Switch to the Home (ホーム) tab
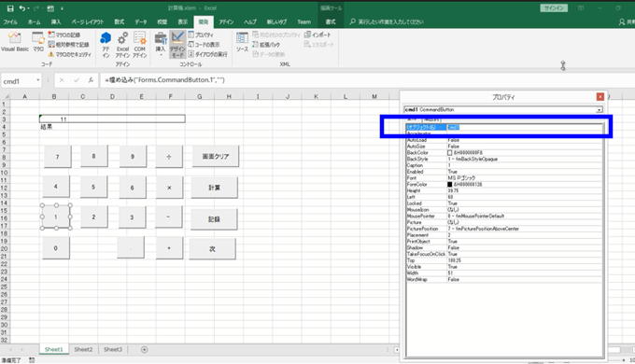The height and width of the screenshot is (364, 635). 34,21
